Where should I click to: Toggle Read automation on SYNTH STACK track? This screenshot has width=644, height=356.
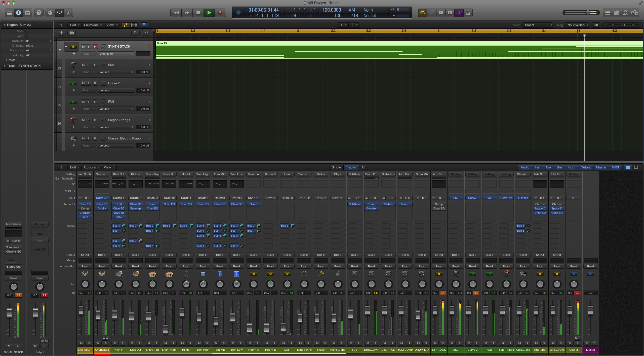click(x=86, y=53)
